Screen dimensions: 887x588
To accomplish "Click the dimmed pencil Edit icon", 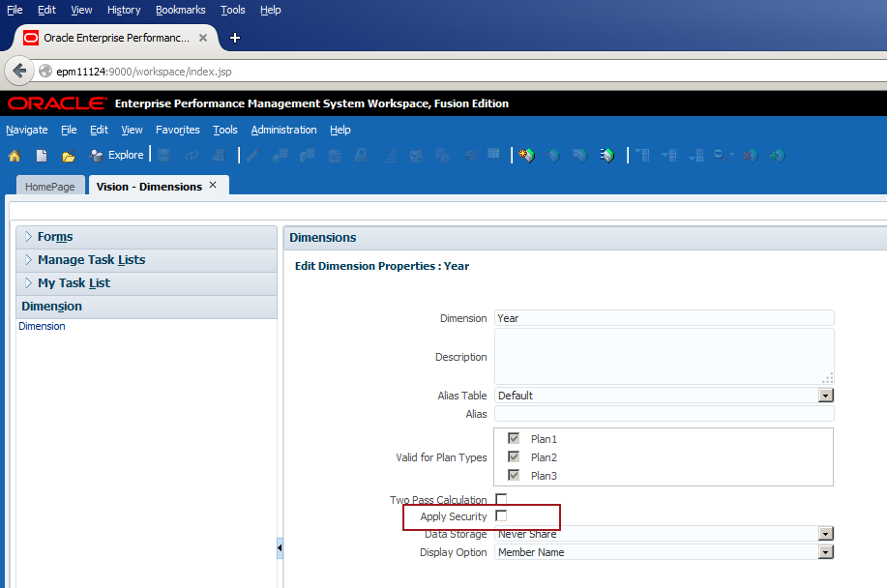I will [x=252, y=156].
